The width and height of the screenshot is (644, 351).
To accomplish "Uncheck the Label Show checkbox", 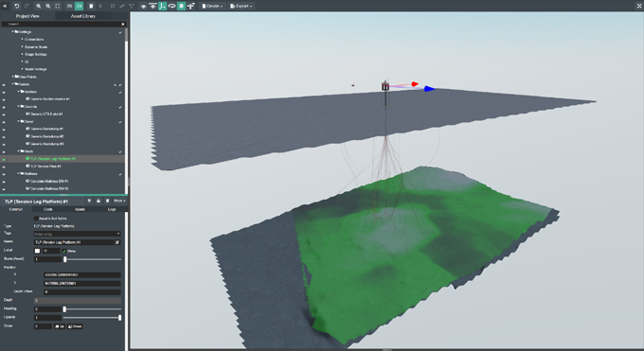I will point(64,251).
